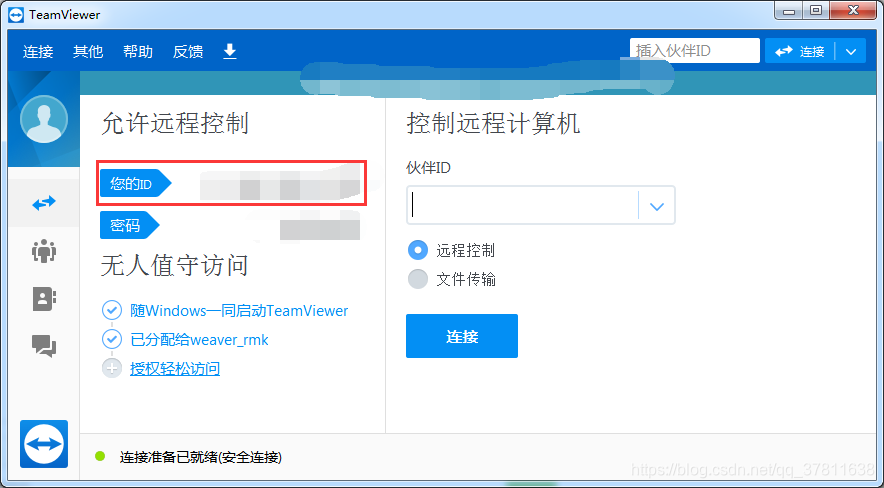This screenshot has width=884, height=488.
Task: Click the 密码 label
Action: click(x=130, y=225)
